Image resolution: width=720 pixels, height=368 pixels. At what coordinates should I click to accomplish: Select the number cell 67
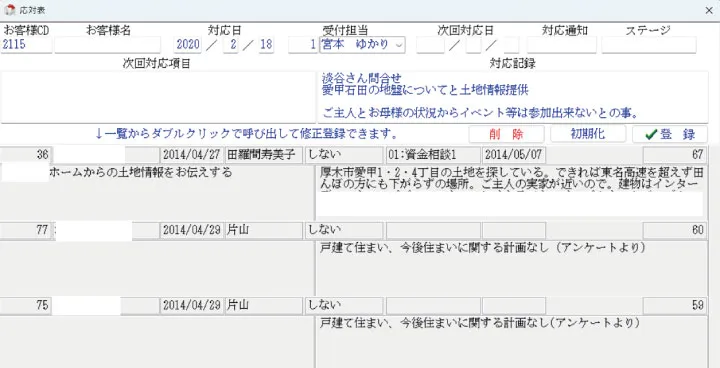click(675, 155)
